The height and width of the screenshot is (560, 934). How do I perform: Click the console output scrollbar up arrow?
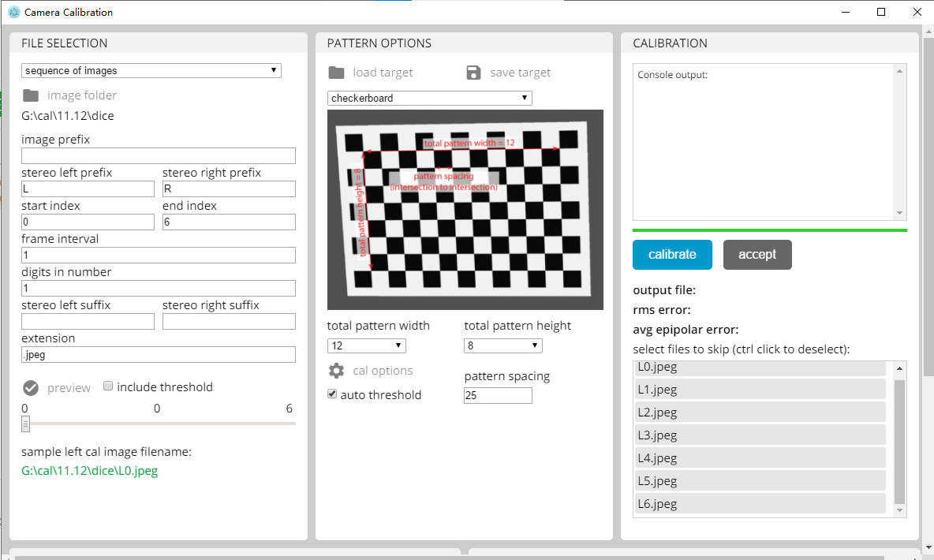tap(899, 71)
